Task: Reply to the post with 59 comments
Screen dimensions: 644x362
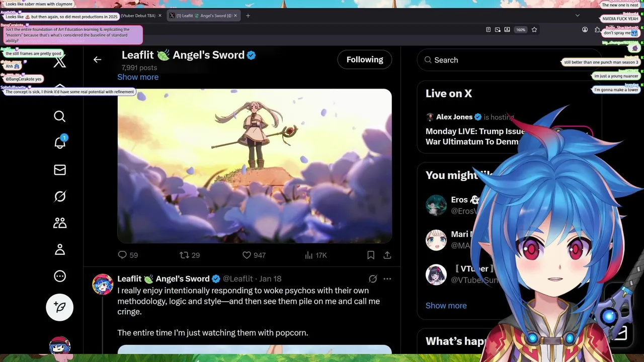Action: click(127, 255)
